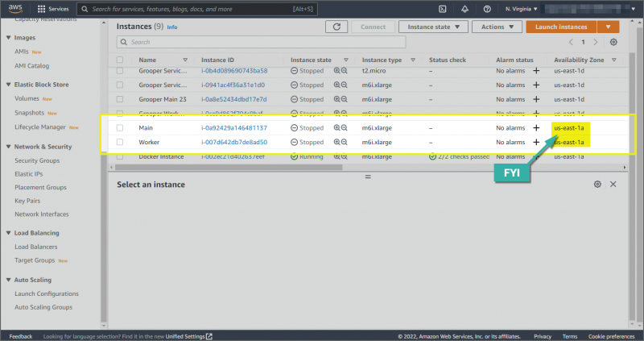Open Auto Scaling Groups in the sidebar
Viewport: 644px width, 341px height.
click(x=43, y=307)
